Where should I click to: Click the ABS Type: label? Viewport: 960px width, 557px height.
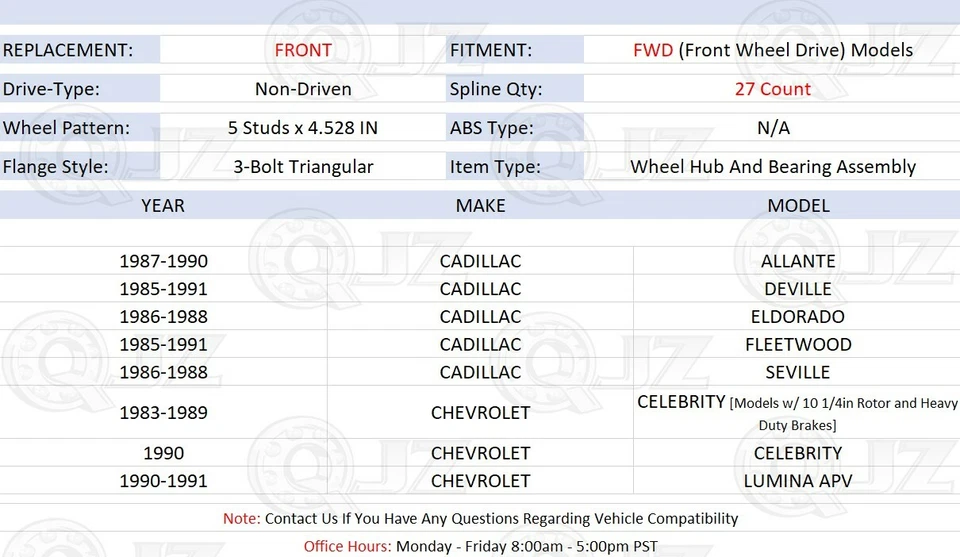492,128
